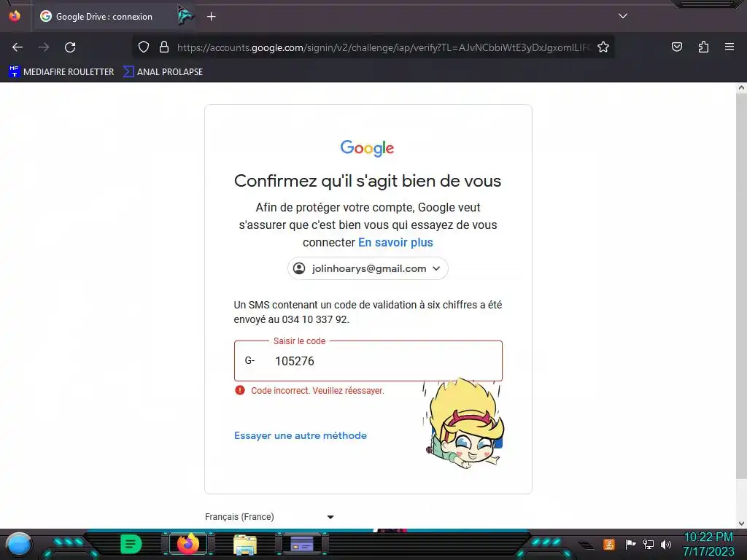The image size is (747, 560).
Task: Click the scrollbar up arrow
Action: [741, 87]
